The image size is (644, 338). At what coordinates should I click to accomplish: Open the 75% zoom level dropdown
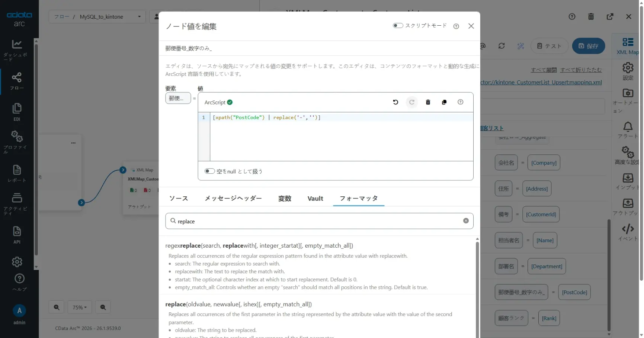pyautogui.click(x=79, y=307)
